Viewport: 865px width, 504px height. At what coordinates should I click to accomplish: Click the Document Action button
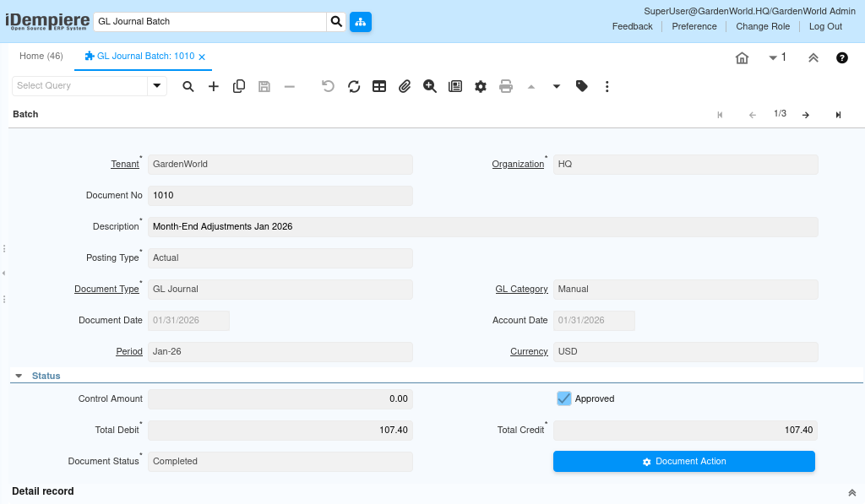click(x=683, y=462)
